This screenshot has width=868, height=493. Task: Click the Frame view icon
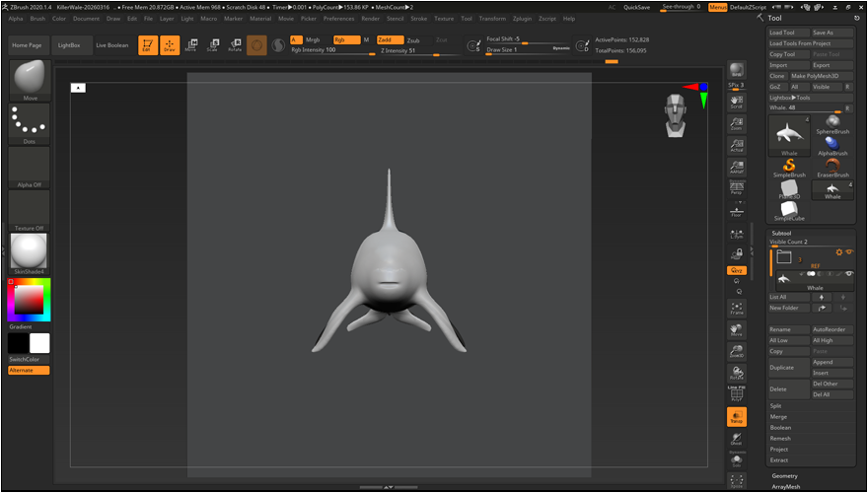736,307
